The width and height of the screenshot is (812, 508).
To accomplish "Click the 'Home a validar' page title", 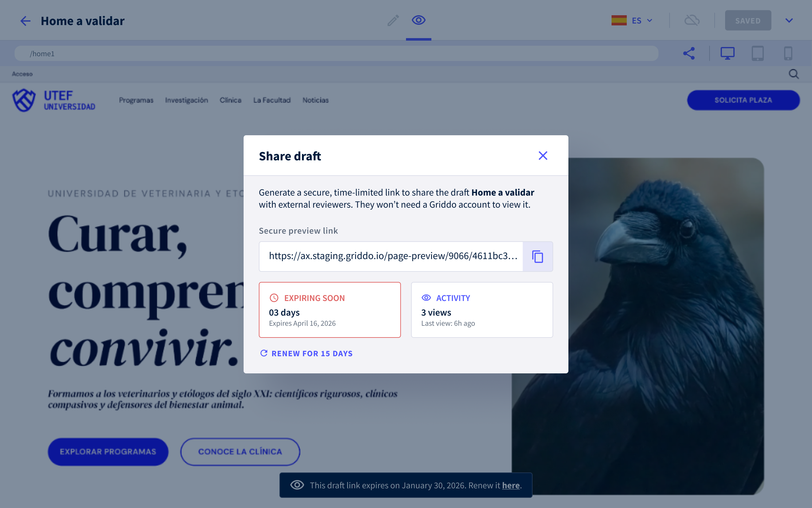I will tap(82, 21).
